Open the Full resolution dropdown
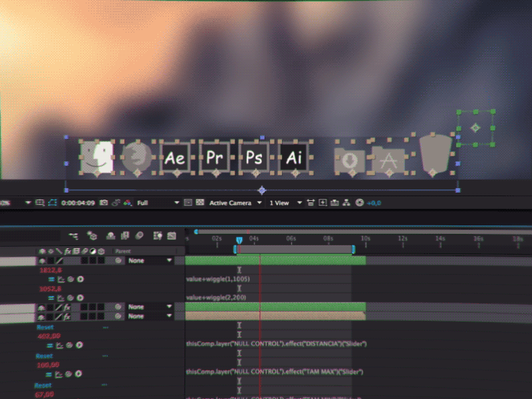 pos(158,202)
